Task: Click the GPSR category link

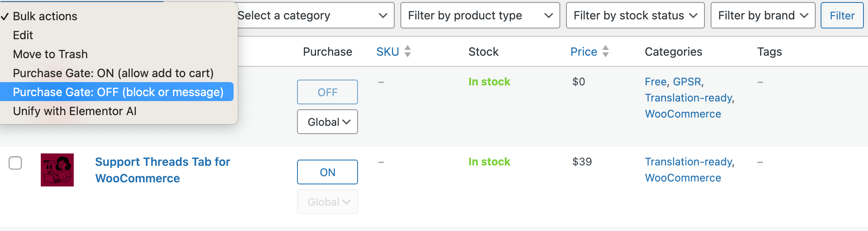Action: (x=687, y=82)
